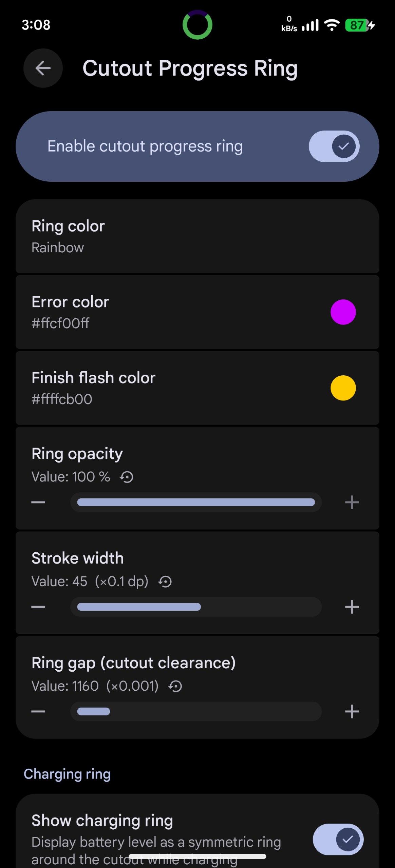Tap the battery indicator in status bar
The image size is (395, 868).
click(x=359, y=25)
